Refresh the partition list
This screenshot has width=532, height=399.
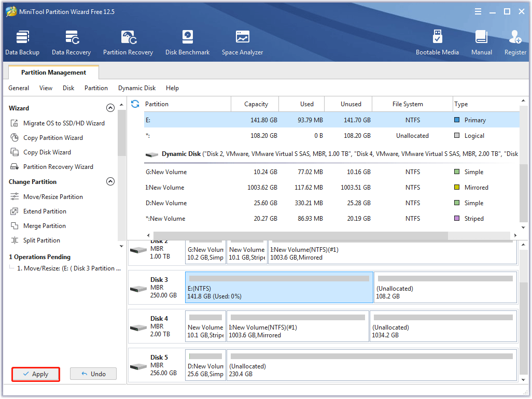point(135,104)
